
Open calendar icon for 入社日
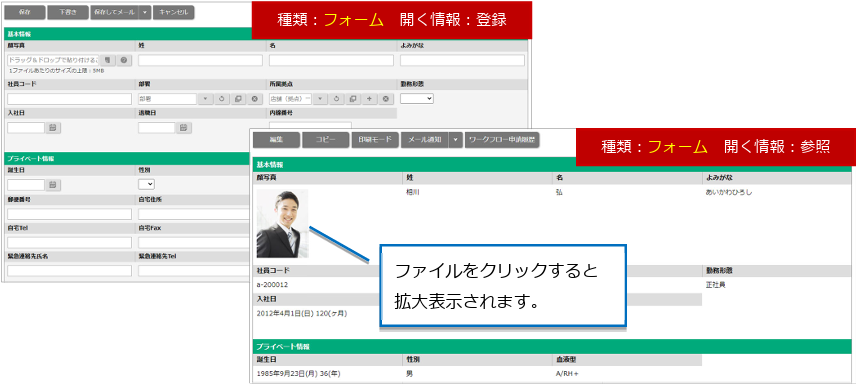53,128
